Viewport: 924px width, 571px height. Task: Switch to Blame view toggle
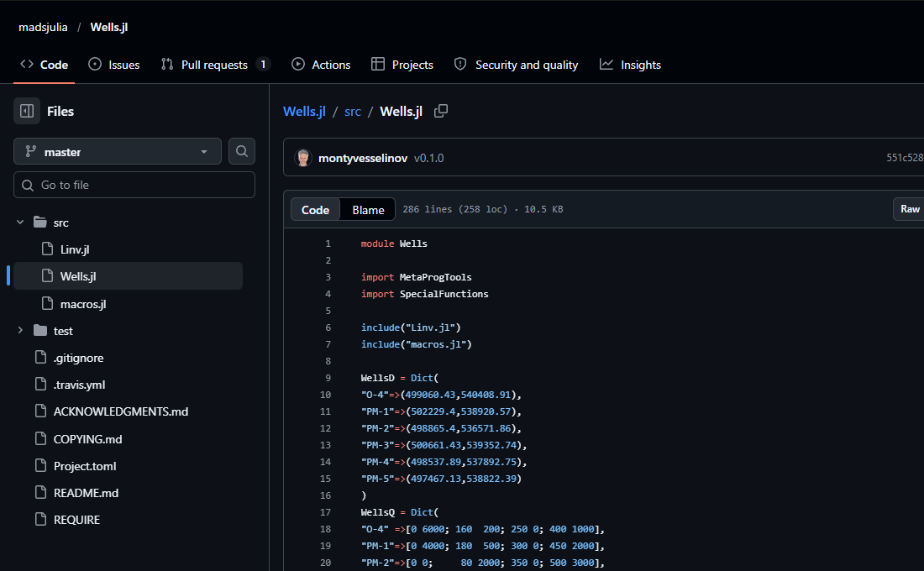click(368, 210)
